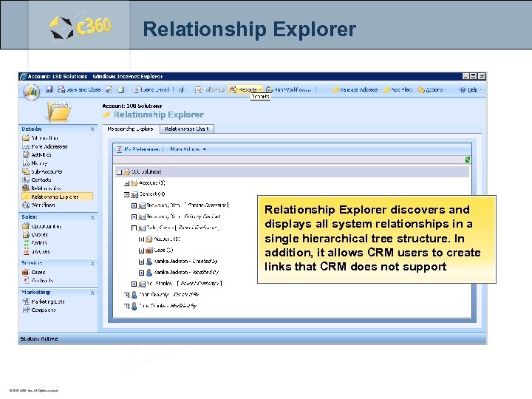This screenshot has width=532, height=399.
Task: Click the Status: Active status bar
Action: (x=253, y=338)
